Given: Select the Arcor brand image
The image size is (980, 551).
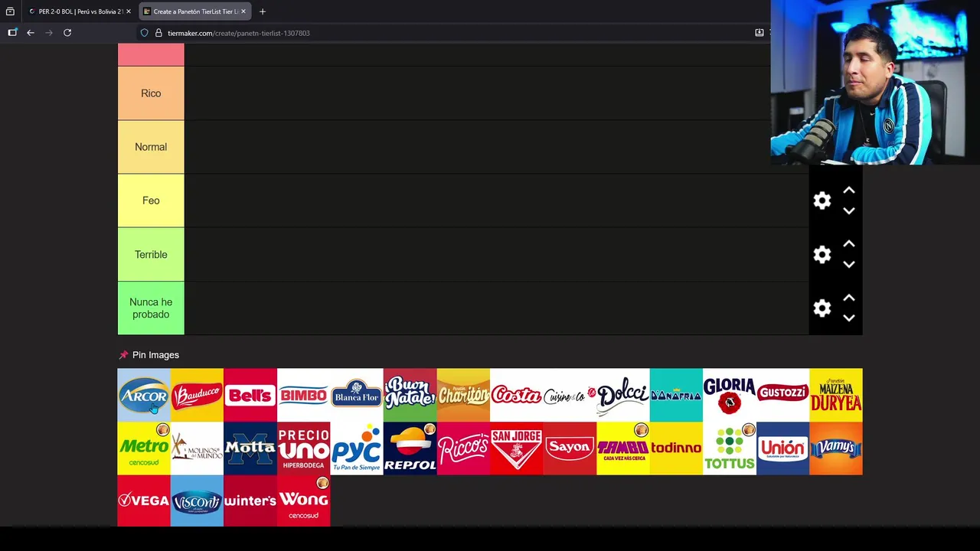Looking at the screenshot, I should tap(144, 395).
